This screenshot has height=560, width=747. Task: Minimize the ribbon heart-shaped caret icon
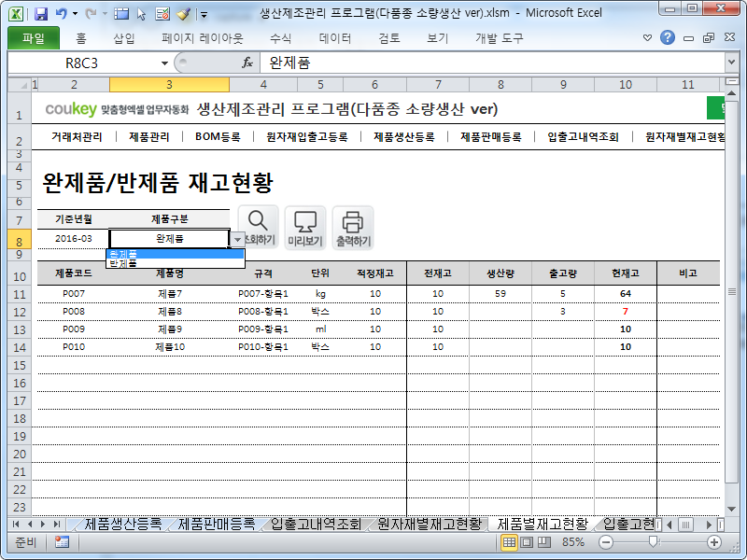(x=647, y=37)
